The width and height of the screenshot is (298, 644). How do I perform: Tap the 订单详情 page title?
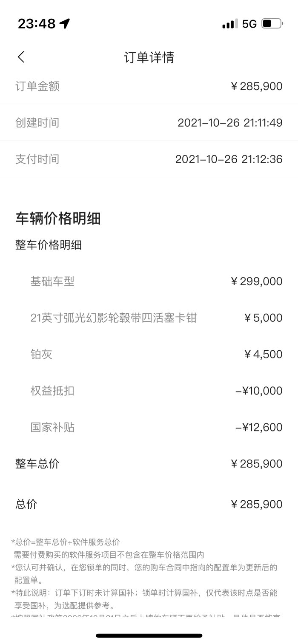coord(149,57)
